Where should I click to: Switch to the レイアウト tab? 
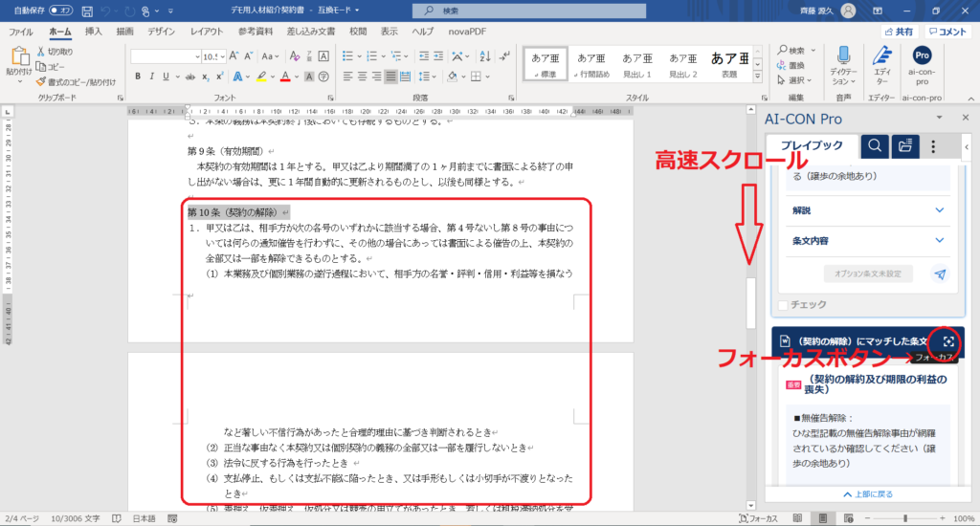207,32
